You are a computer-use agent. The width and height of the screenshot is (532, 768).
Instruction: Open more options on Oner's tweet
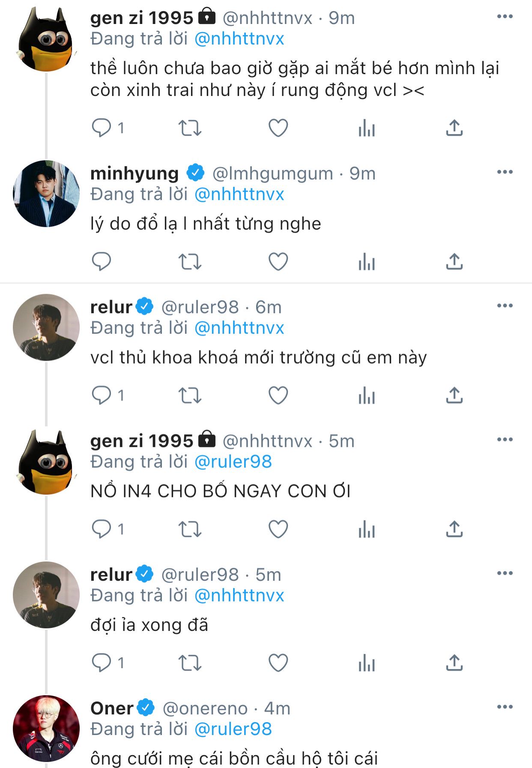coord(505,707)
